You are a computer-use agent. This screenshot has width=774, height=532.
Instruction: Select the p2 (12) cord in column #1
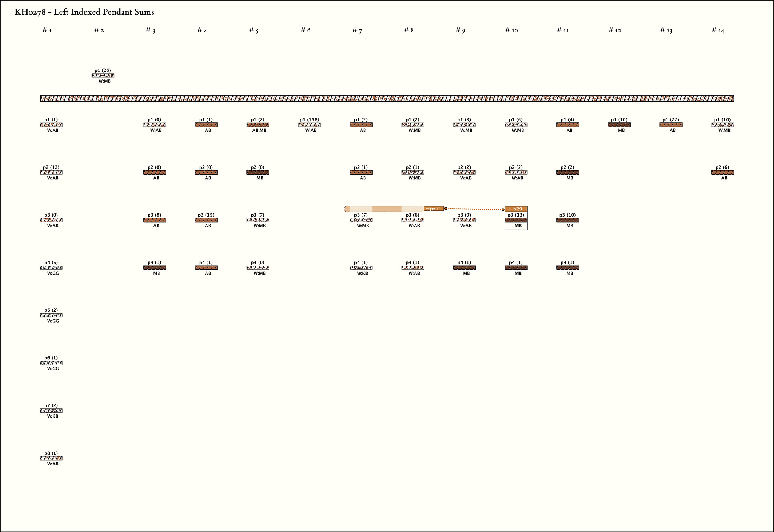(x=51, y=172)
